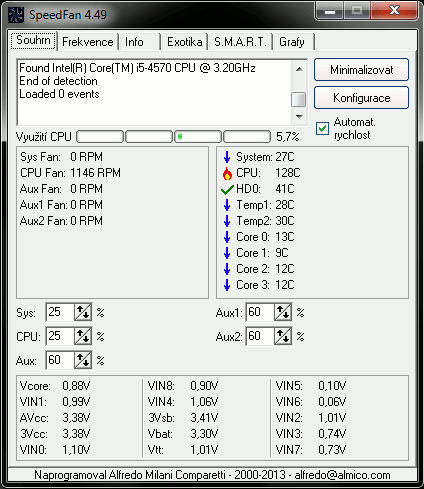The height and width of the screenshot is (489, 424).
Task: Toggle the Automat. rychlost checkbox
Action: click(322, 129)
